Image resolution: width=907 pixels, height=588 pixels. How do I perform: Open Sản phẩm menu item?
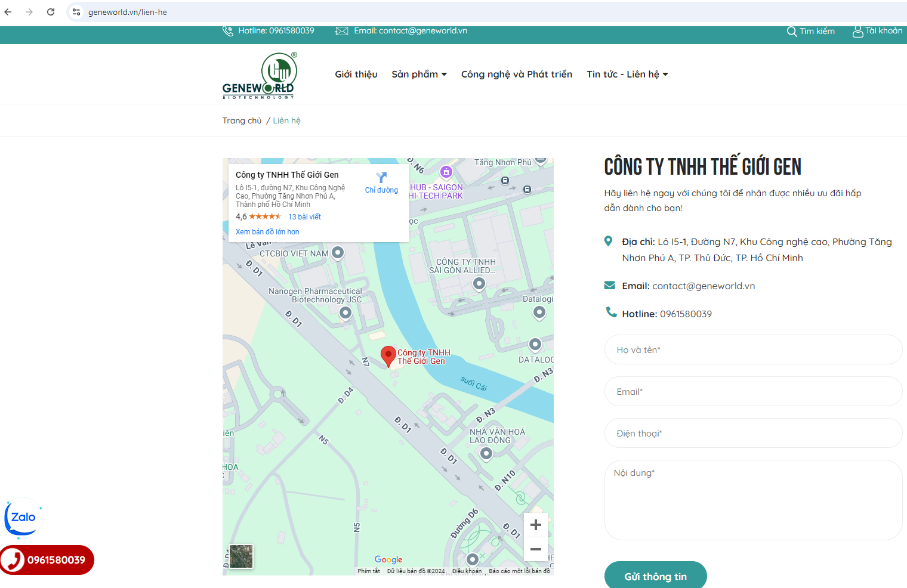415,75
